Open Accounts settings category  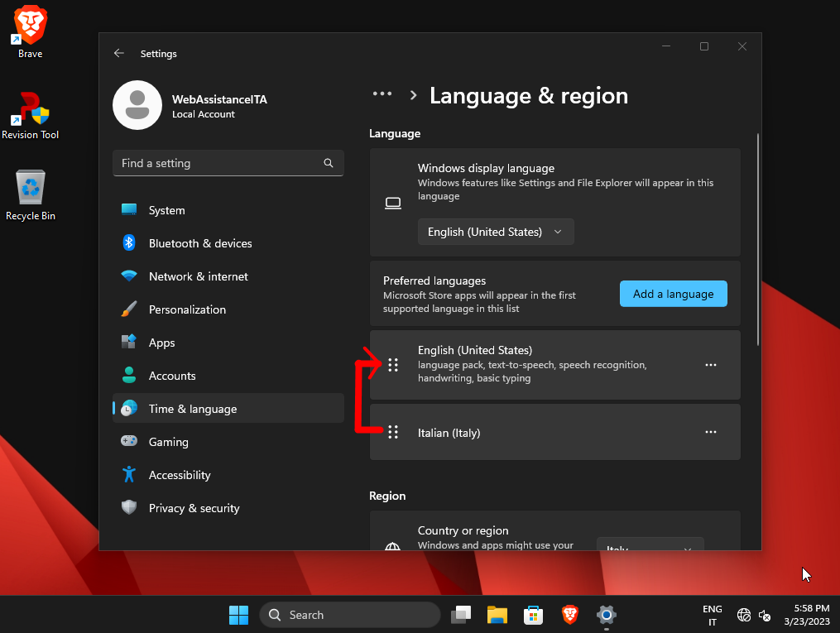coord(228,376)
